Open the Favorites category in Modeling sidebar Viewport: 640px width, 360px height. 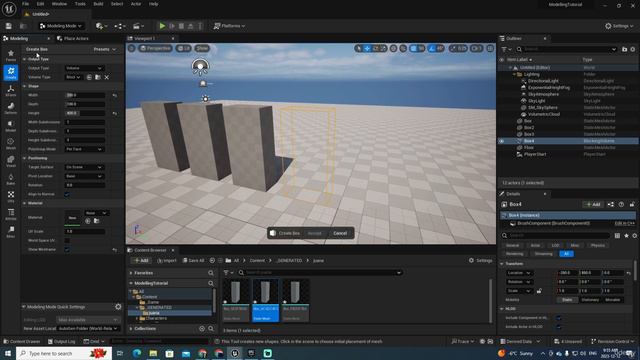point(11,55)
